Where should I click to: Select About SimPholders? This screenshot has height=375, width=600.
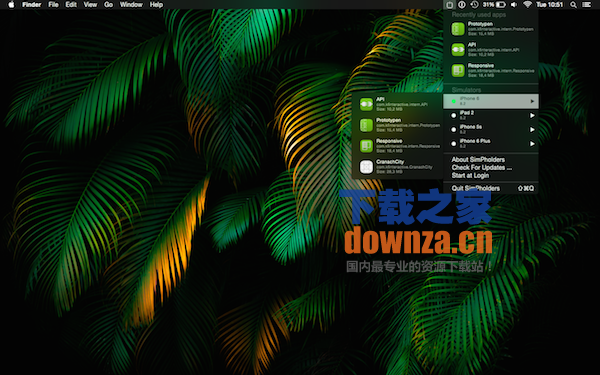[x=478, y=160]
